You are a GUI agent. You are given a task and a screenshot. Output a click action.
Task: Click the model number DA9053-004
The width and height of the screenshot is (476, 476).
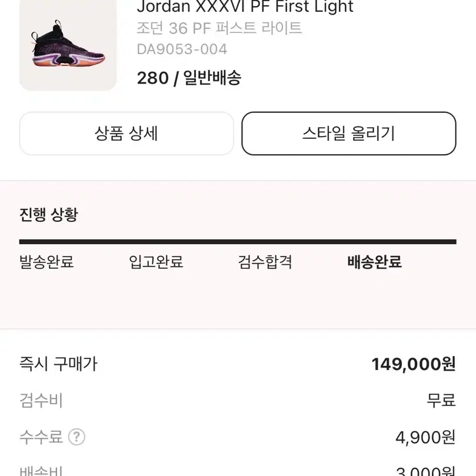pyautogui.click(x=182, y=49)
